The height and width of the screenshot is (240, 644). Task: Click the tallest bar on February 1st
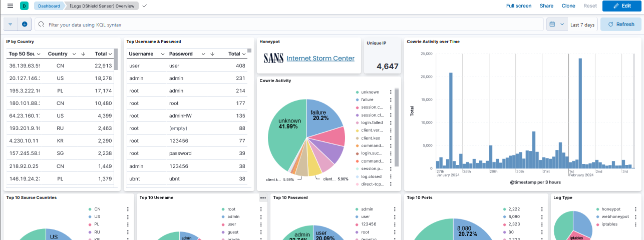(580, 113)
